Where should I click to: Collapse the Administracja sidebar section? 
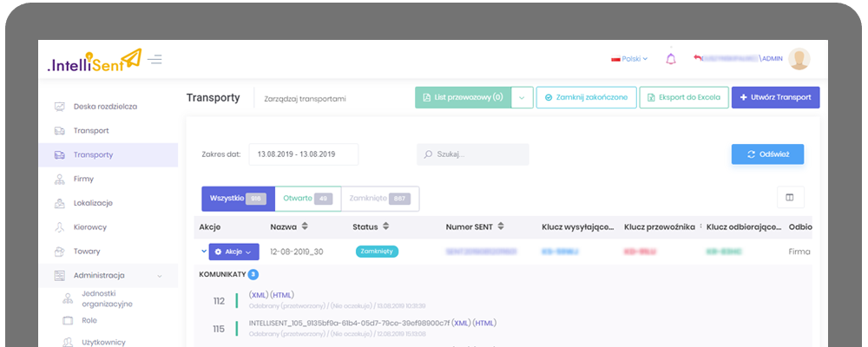pos(160,276)
